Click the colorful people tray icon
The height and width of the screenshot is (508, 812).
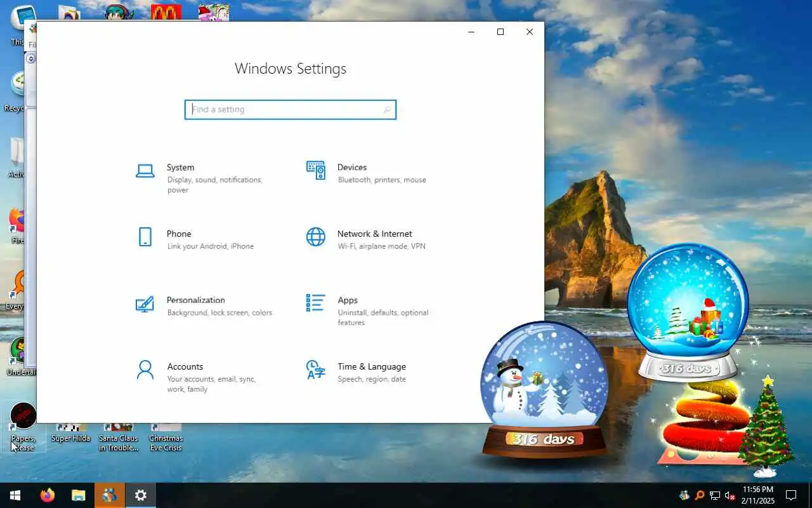(684, 495)
